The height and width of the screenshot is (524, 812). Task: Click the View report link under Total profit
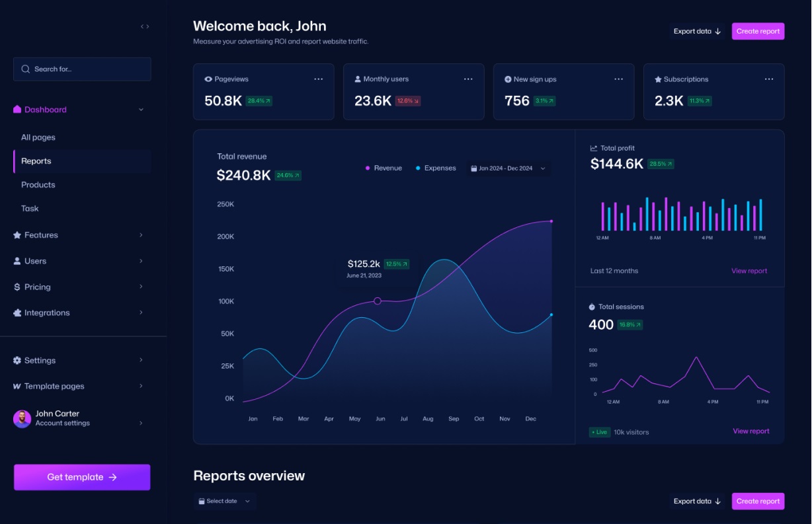749,271
